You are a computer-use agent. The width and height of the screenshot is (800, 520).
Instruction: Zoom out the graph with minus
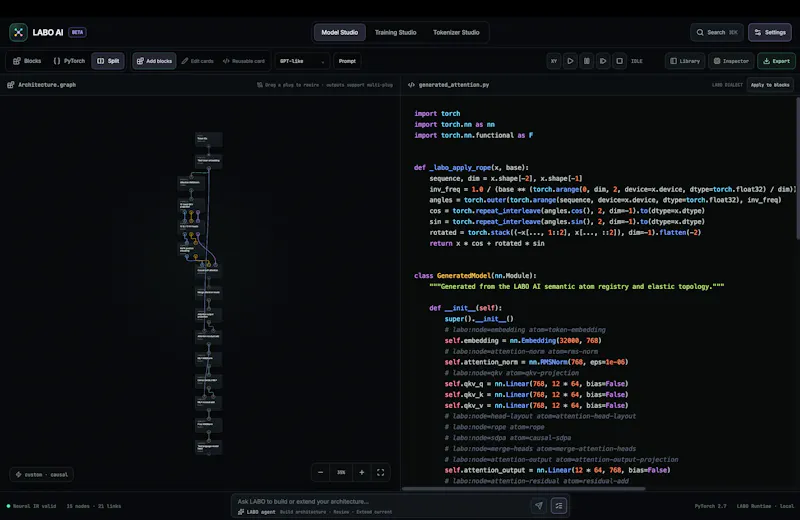coord(320,473)
